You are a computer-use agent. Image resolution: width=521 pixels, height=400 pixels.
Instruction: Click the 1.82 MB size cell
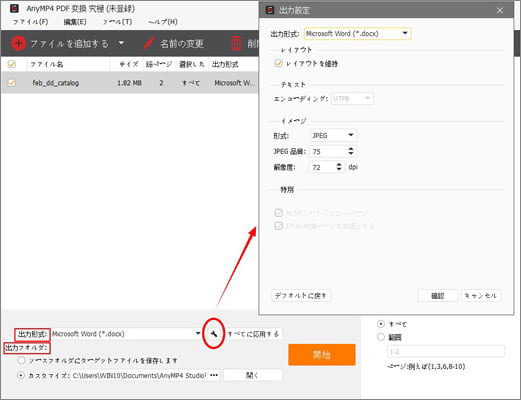[x=129, y=83]
